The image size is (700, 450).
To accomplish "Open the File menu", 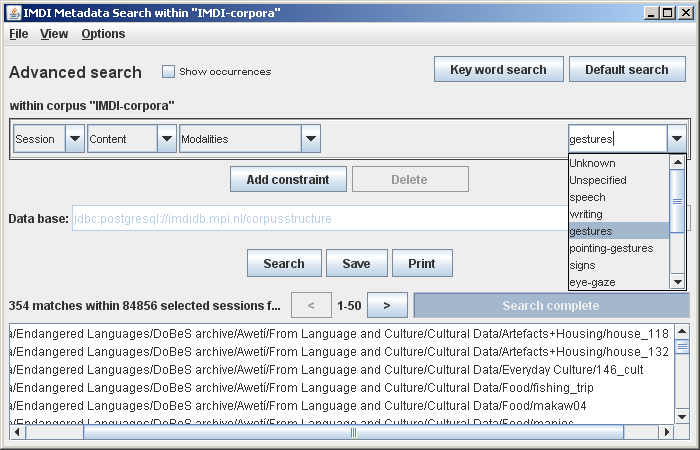I will 18,34.
